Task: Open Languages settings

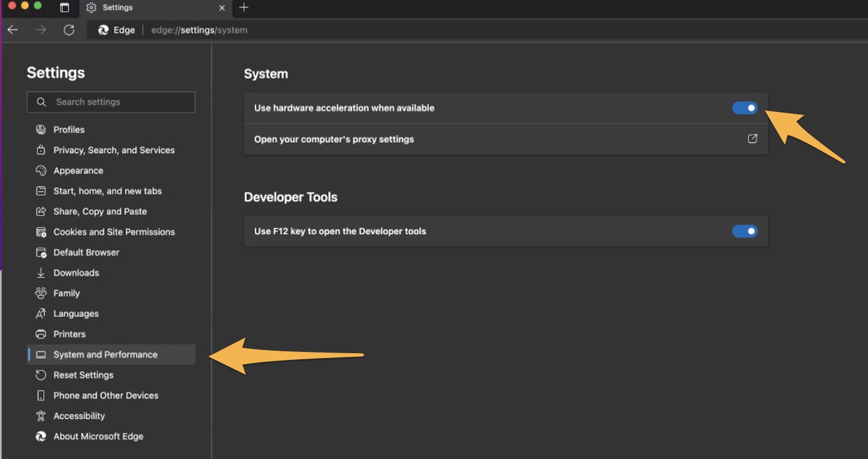Action: click(111, 314)
